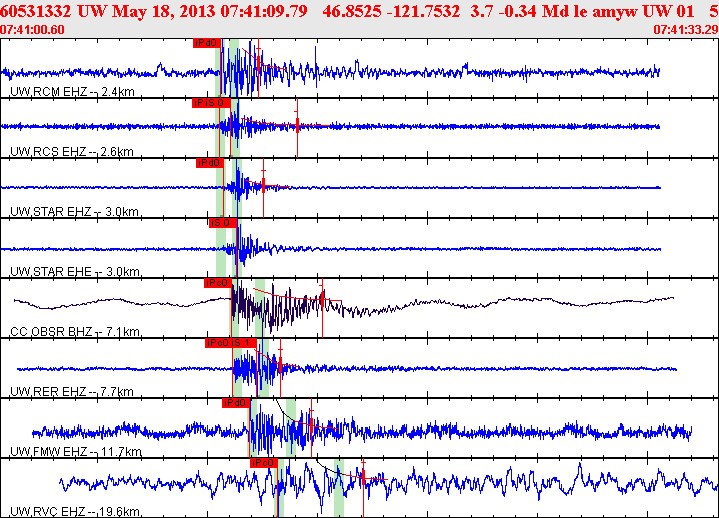Select station label UW.RCM EHZ -- 2.4km
719x518 pixels.
(x=72, y=92)
